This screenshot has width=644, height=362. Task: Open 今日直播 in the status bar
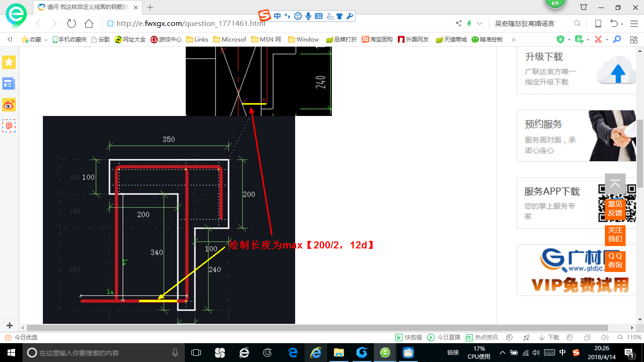444,337
